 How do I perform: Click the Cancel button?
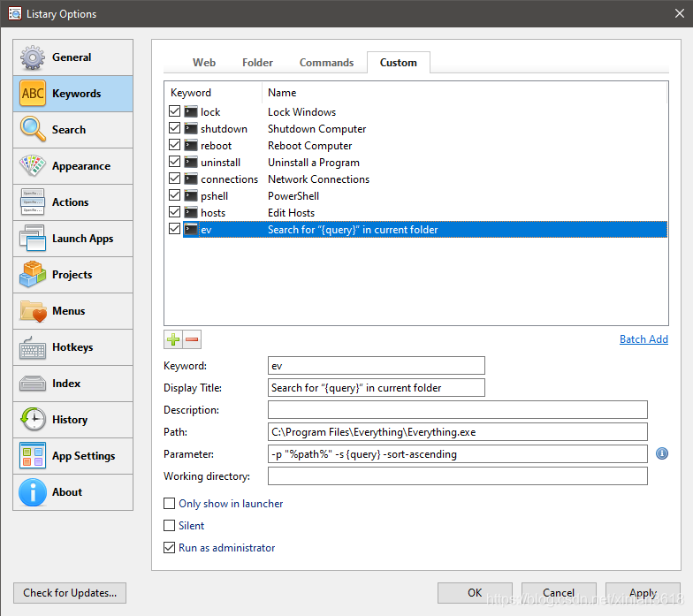point(559,593)
